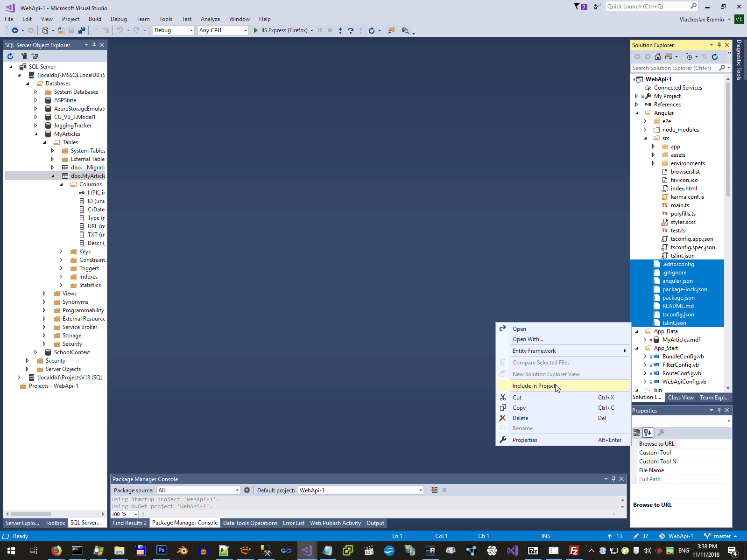
Task: Click the object explorer horizontal scrollbar
Action: click(x=31, y=514)
